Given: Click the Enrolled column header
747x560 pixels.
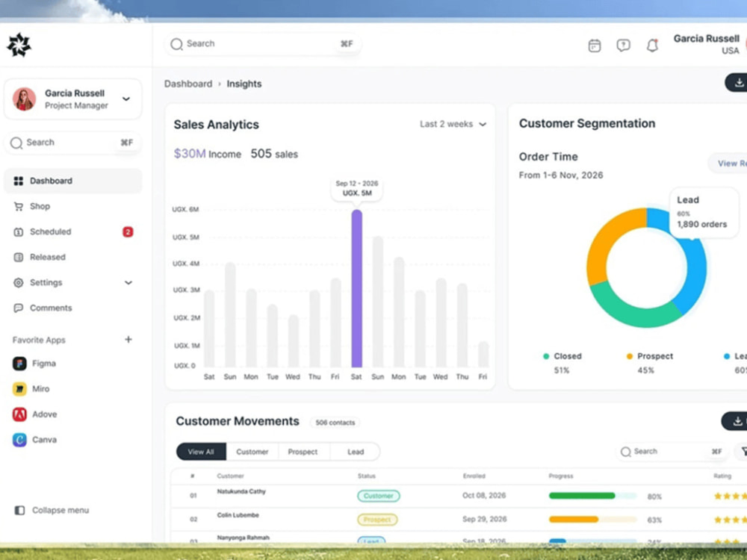Looking at the screenshot, I should 474,476.
